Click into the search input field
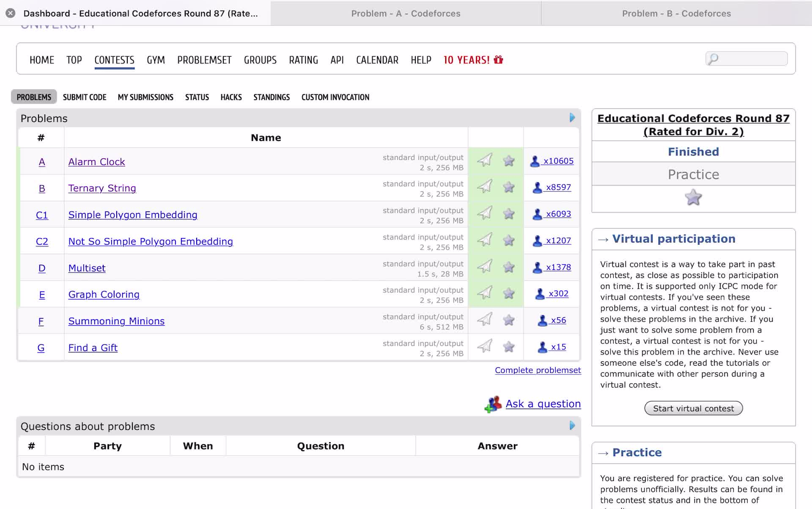 (753, 58)
